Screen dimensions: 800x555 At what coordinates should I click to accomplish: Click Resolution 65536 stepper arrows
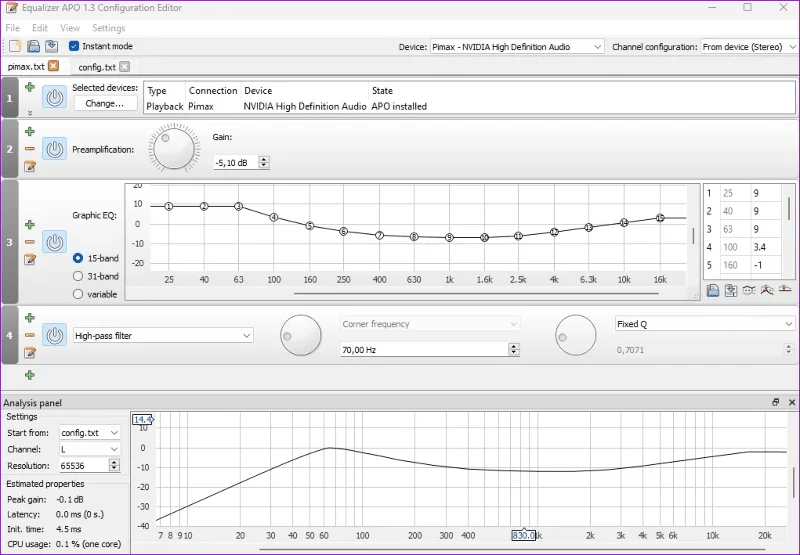point(114,465)
